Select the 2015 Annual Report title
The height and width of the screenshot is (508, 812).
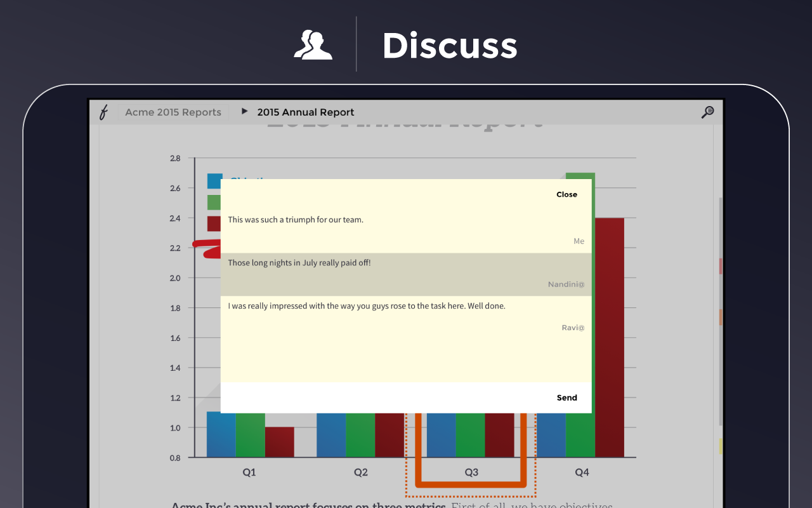pos(306,112)
